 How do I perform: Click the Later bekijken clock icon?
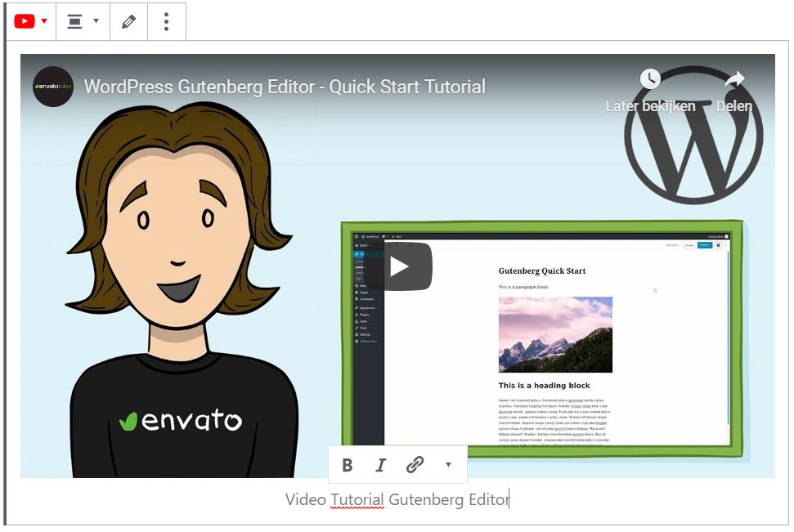pyautogui.click(x=650, y=79)
